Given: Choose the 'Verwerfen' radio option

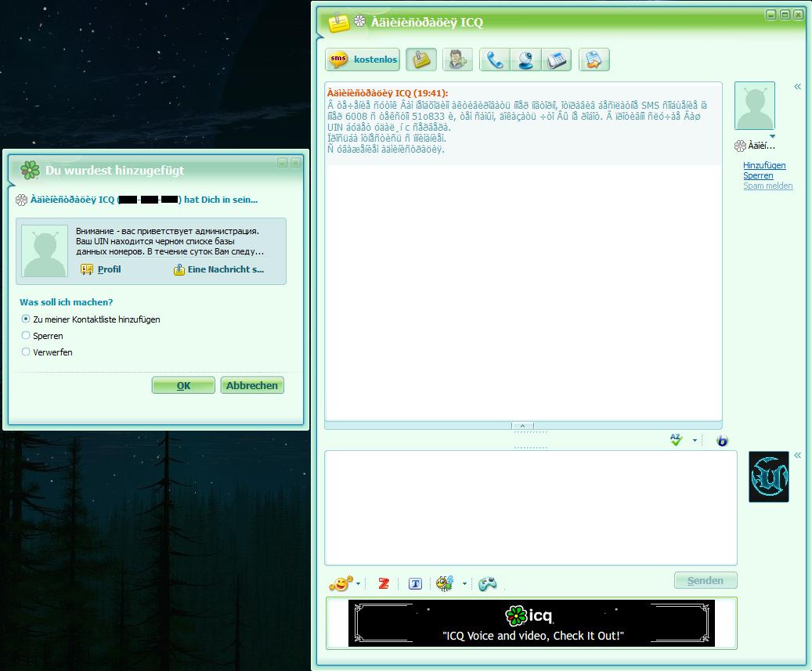Looking at the screenshot, I should click(x=26, y=352).
